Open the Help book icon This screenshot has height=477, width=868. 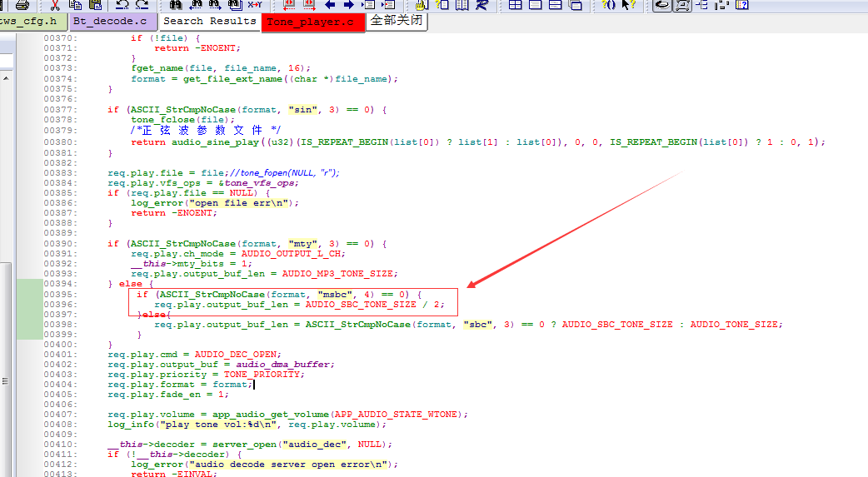click(x=741, y=5)
